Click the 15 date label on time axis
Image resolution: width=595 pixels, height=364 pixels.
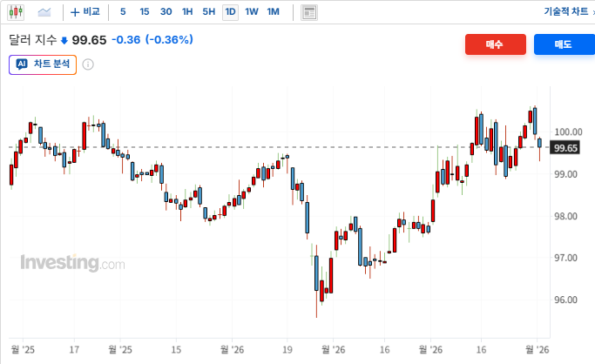coord(176,349)
